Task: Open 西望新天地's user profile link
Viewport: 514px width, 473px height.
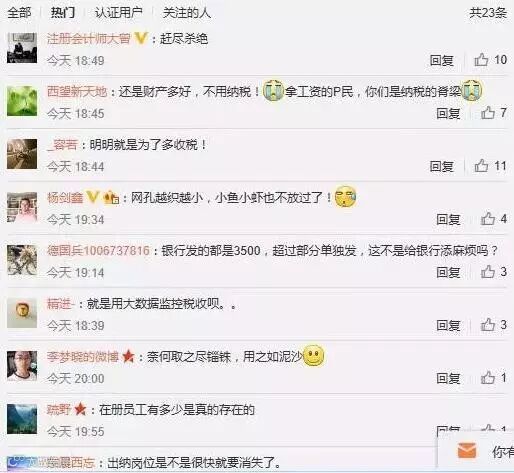Action: 77,91
